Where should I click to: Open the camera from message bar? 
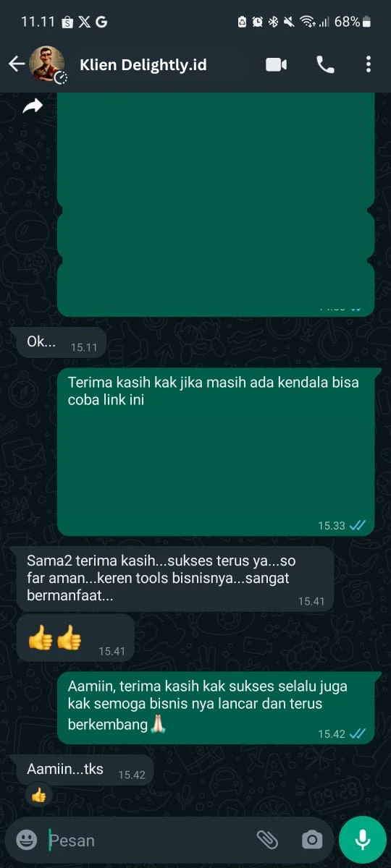tap(312, 839)
